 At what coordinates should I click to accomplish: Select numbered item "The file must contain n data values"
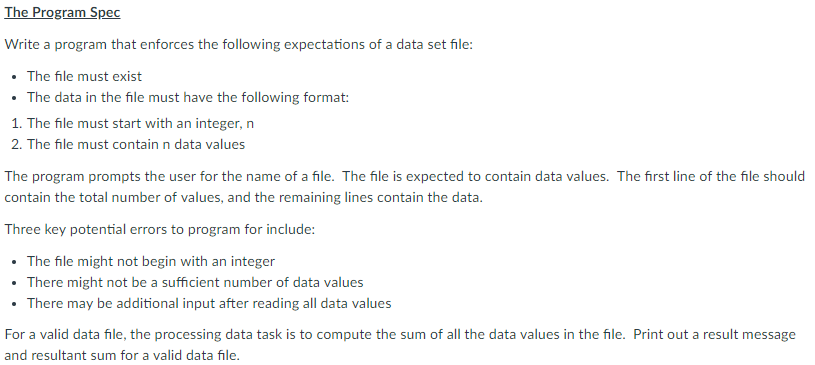click(x=136, y=145)
